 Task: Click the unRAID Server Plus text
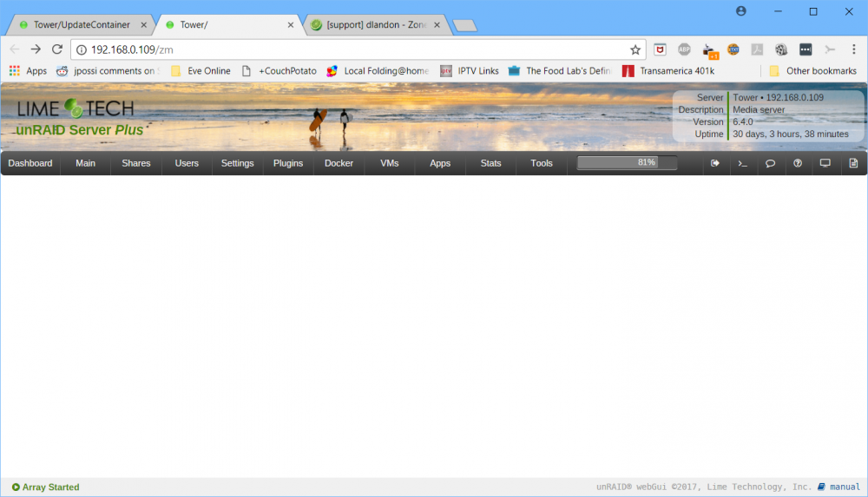coord(80,130)
